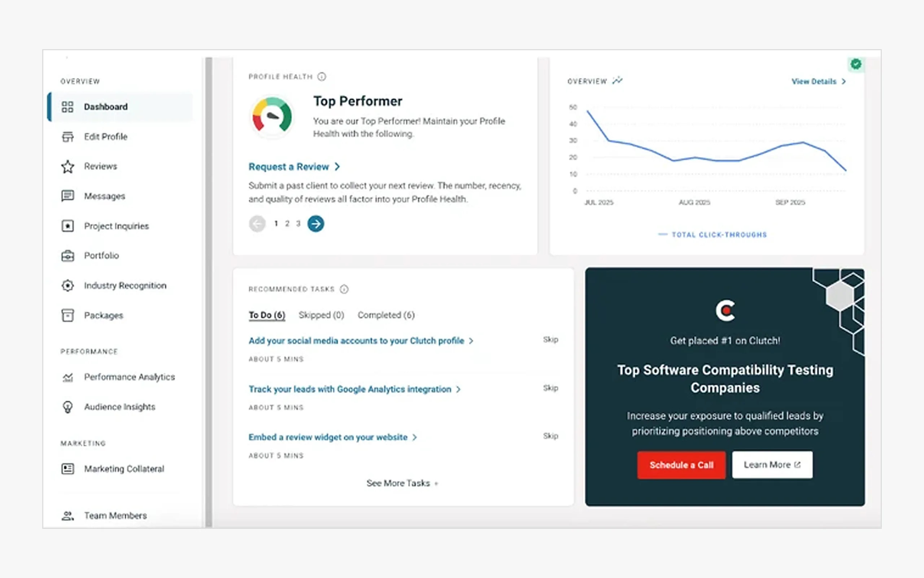924x578 pixels.
Task: Click the Top Software Compatibility Testing Companies heading
Action: (725, 379)
